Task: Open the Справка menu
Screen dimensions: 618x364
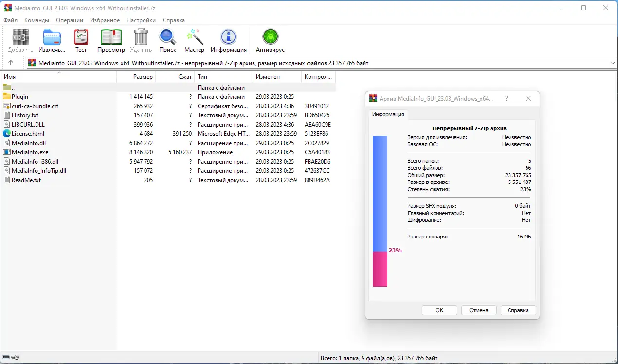Action: click(x=174, y=20)
